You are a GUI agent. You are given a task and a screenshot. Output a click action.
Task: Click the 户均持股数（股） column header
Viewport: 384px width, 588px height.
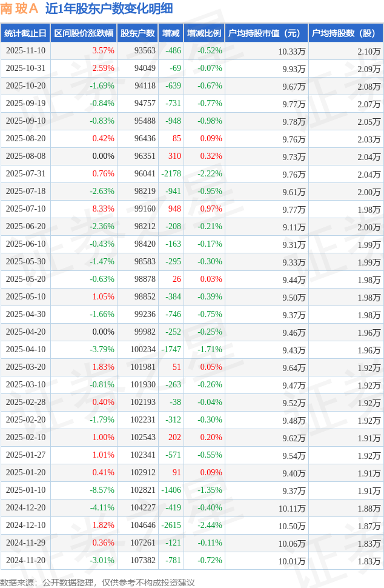click(345, 33)
